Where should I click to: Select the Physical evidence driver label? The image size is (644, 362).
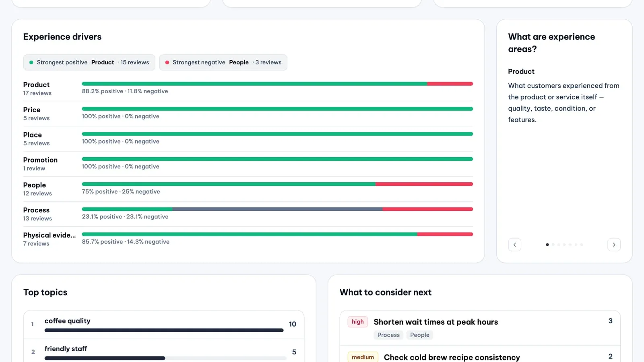point(50,235)
